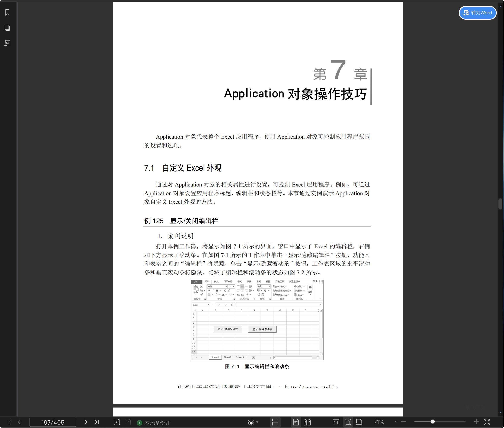Open eye protection mode dropdown arrow
Image resolution: width=504 pixels, height=428 pixels.
point(258,422)
